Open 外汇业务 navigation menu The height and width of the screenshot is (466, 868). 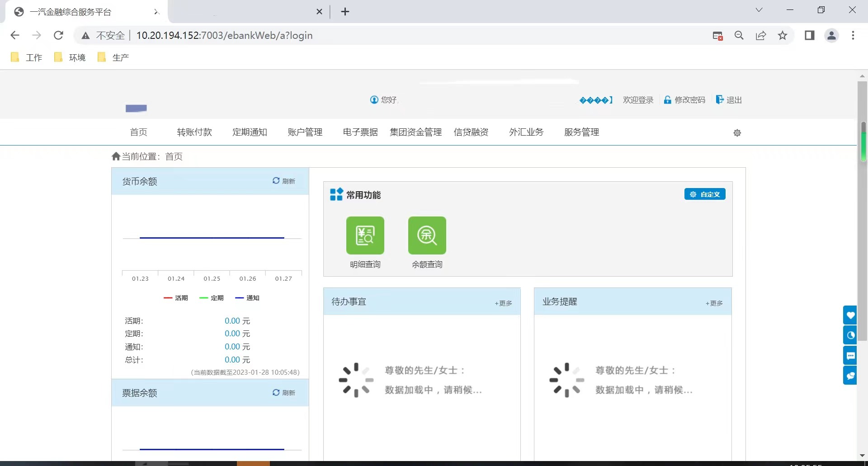click(x=526, y=132)
